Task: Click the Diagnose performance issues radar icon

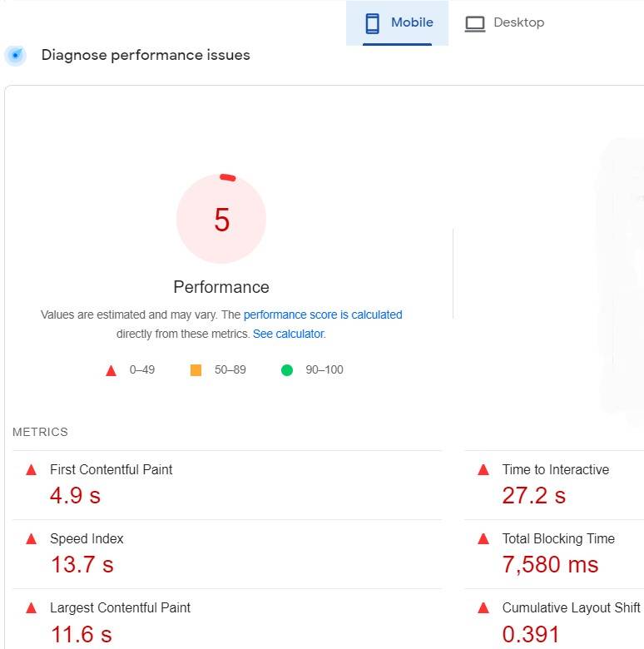Action: pyautogui.click(x=15, y=55)
